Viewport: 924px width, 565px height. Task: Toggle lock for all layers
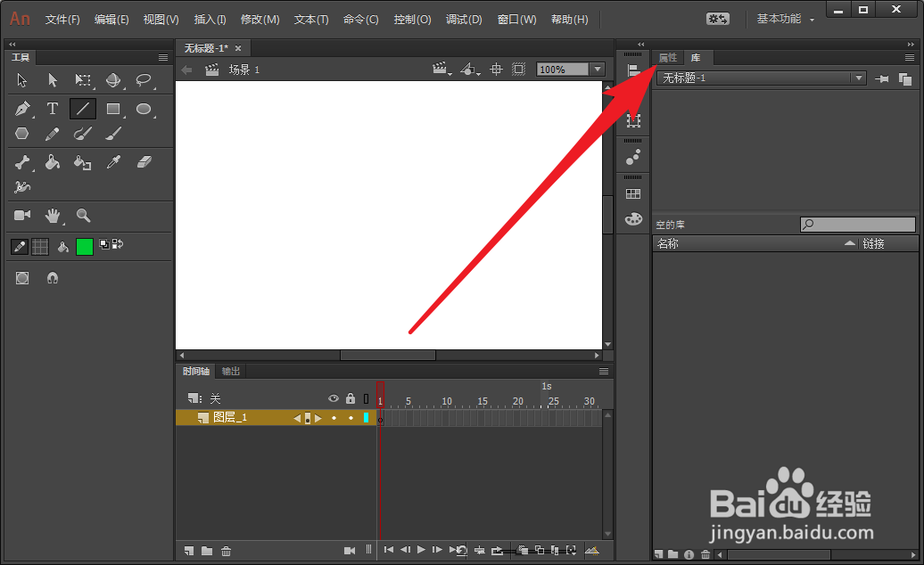[351, 398]
